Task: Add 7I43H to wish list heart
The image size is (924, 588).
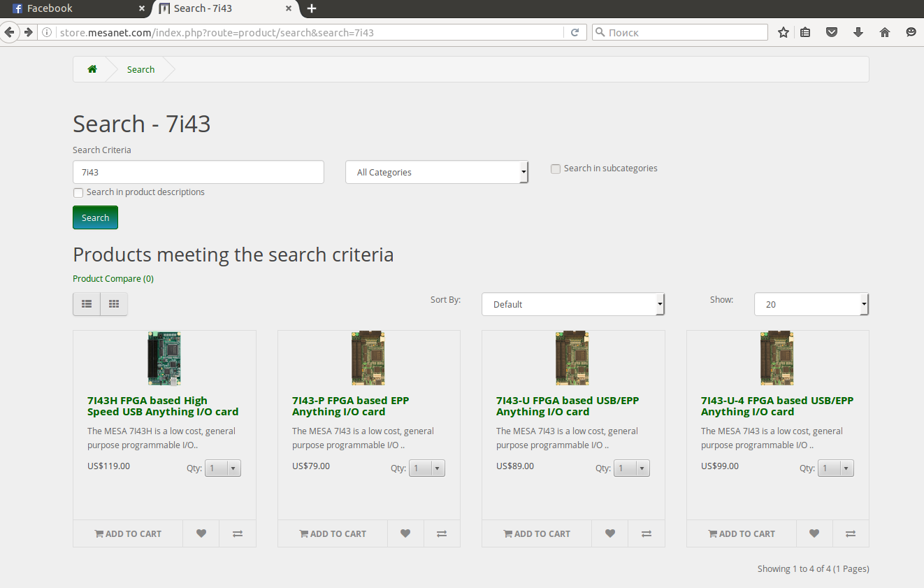Action: coord(201,533)
